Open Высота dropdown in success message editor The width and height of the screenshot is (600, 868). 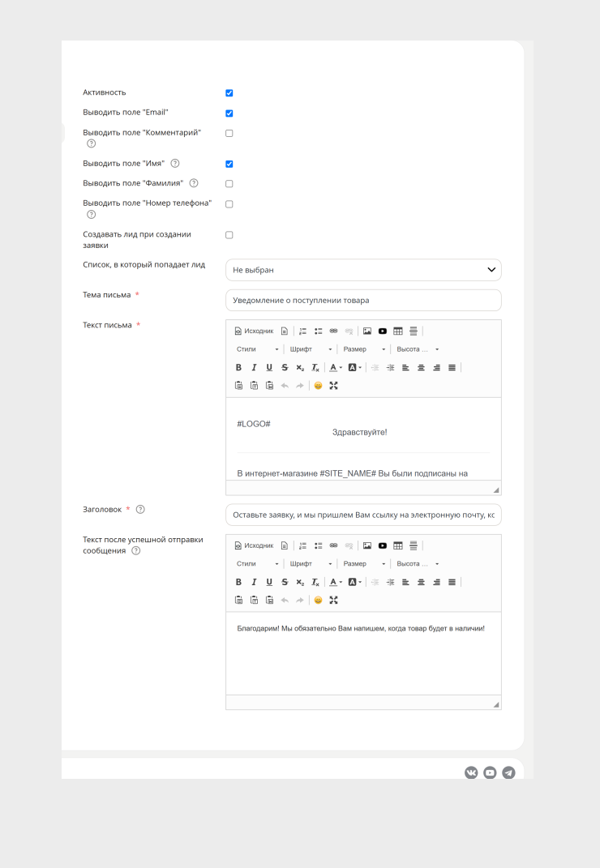coord(418,563)
